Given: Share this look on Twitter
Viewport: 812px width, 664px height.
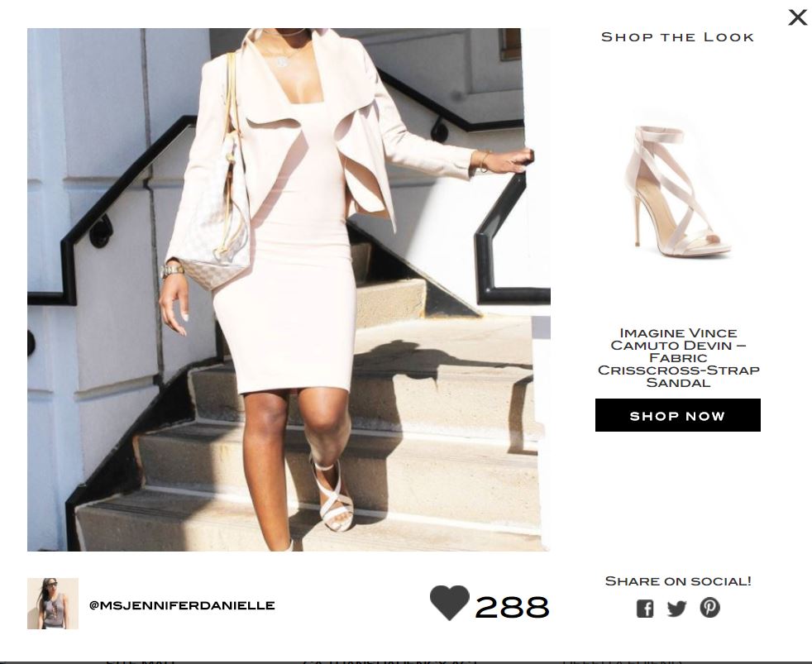Looking at the screenshot, I should [x=676, y=608].
